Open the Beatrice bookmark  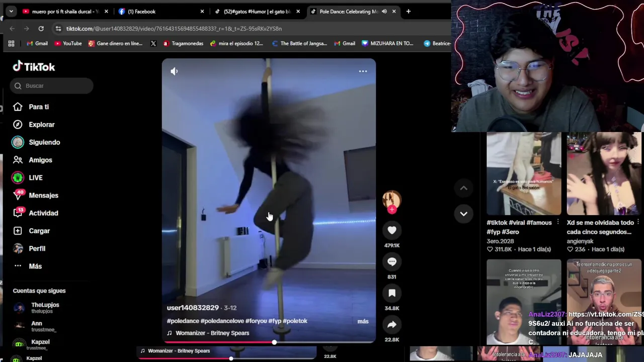437,43
